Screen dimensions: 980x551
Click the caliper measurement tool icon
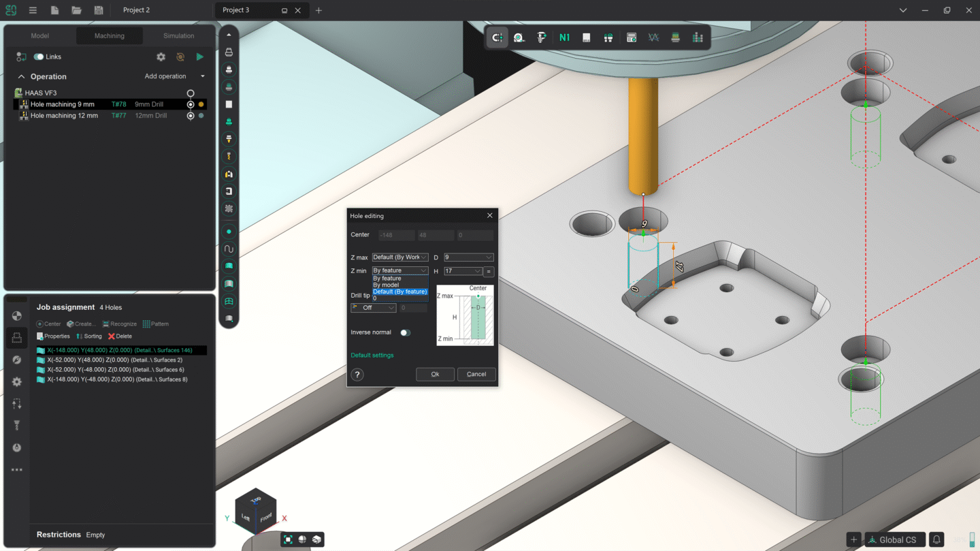[x=540, y=37]
